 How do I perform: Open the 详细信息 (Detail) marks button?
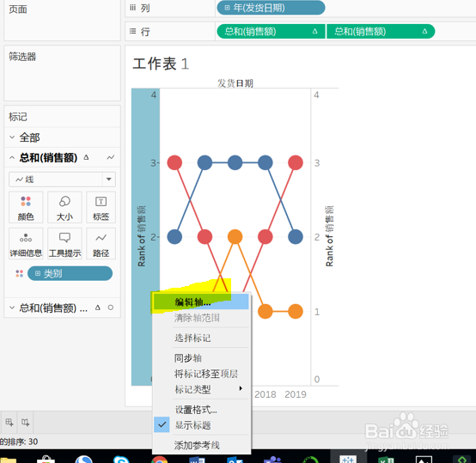(x=26, y=244)
